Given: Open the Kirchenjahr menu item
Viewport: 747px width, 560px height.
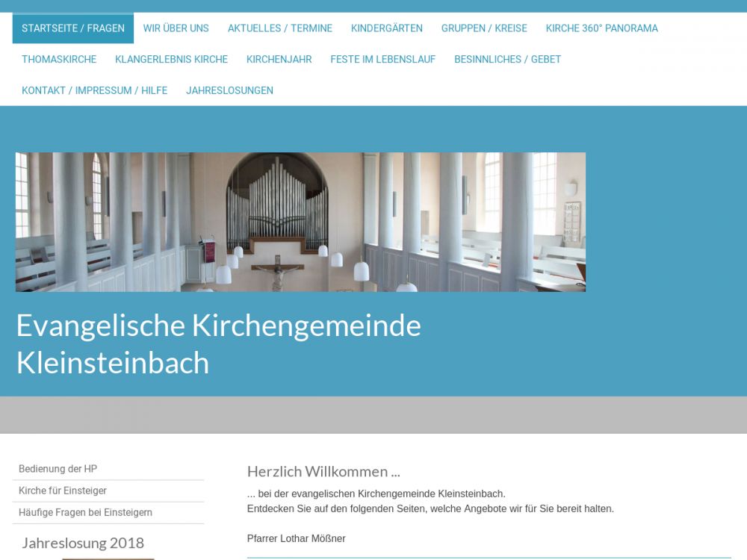Looking at the screenshot, I should tap(279, 59).
